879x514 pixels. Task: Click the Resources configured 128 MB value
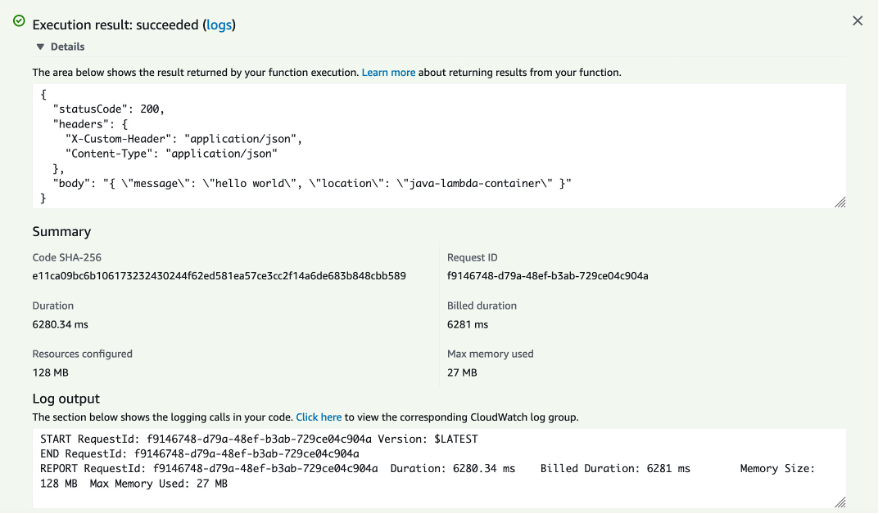tap(48, 373)
